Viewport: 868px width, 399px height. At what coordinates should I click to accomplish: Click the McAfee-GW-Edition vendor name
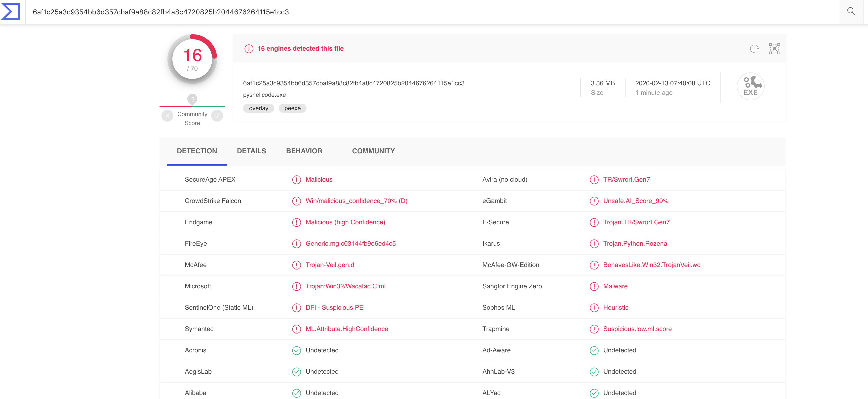click(x=511, y=265)
